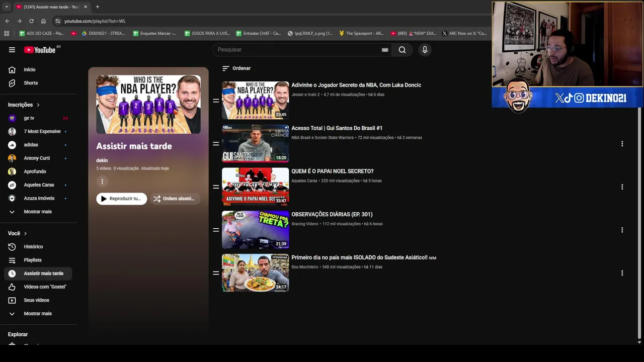Open dekin playlist owner link
Image resolution: width=644 pixels, height=362 pixels.
(x=102, y=160)
